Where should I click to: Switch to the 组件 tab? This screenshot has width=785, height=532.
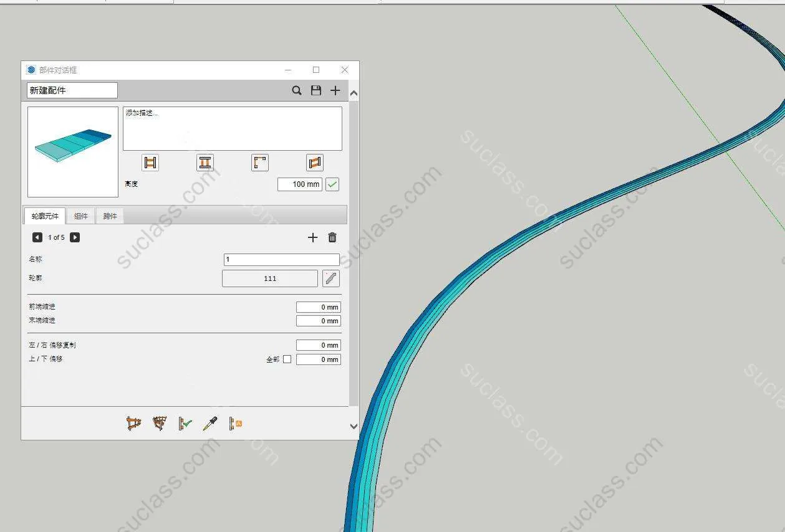(81, 216)
